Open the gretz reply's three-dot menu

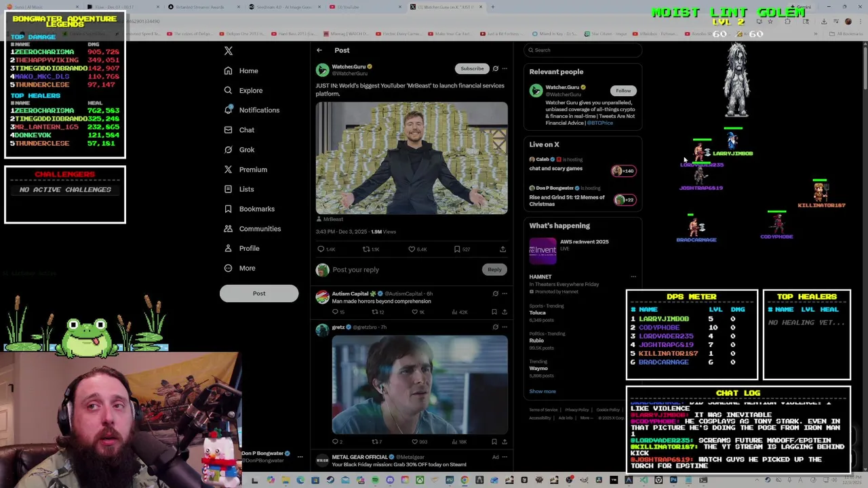click(505, 327)
